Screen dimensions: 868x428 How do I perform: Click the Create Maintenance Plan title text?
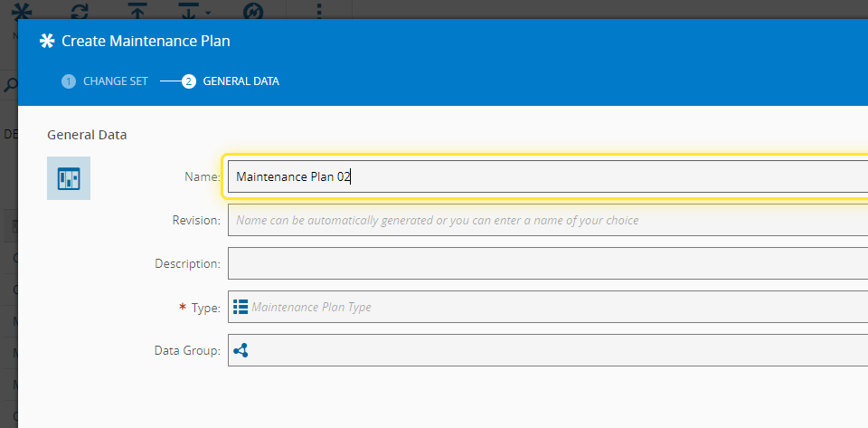pos(146,41)
